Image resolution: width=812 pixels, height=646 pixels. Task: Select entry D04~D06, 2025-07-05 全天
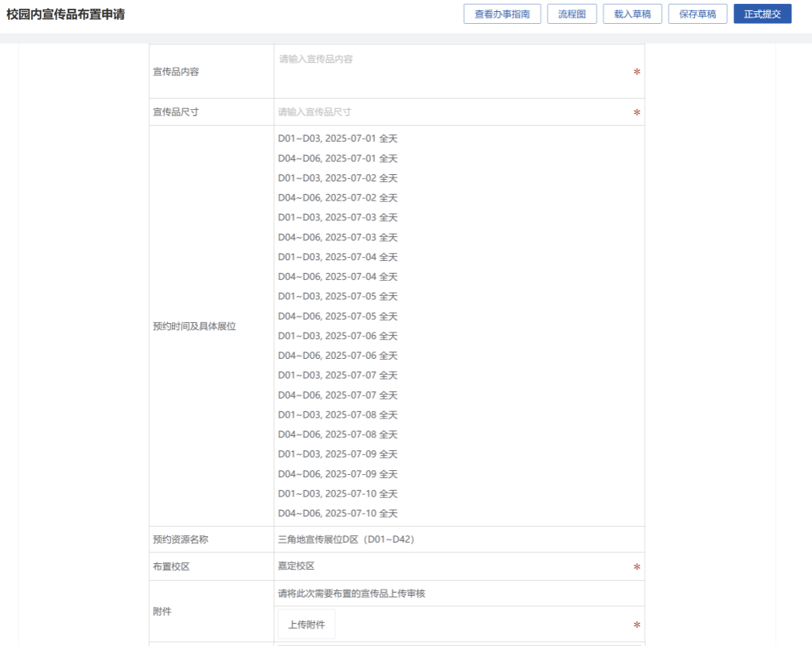pos(338,316)
